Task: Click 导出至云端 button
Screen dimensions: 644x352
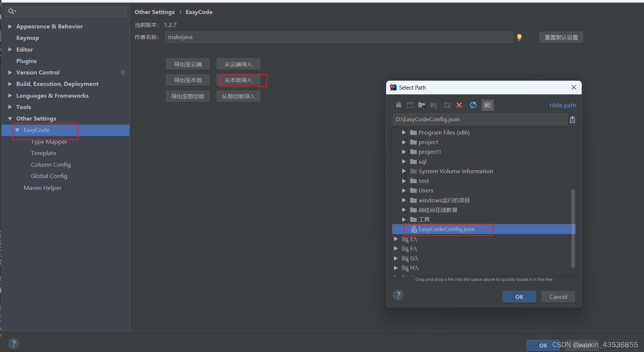Action: [188, 64]
